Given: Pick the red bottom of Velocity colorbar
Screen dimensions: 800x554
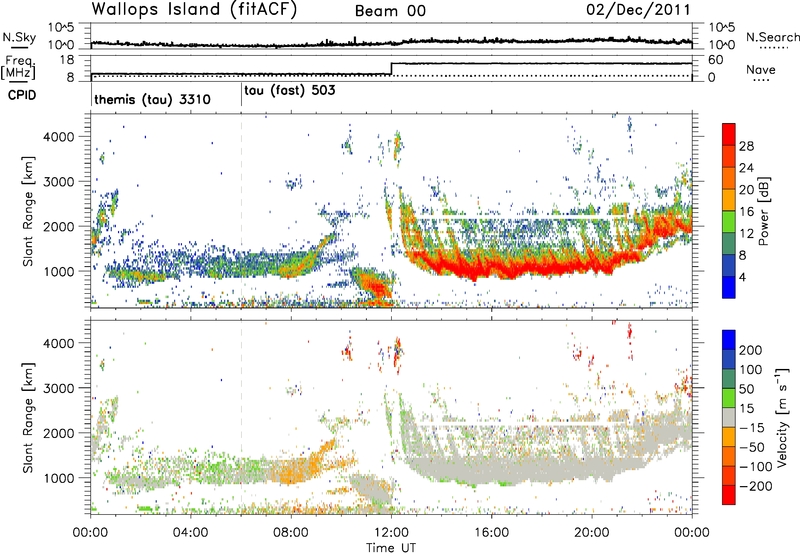Looking at the screenshot, I should pos(729,495).
